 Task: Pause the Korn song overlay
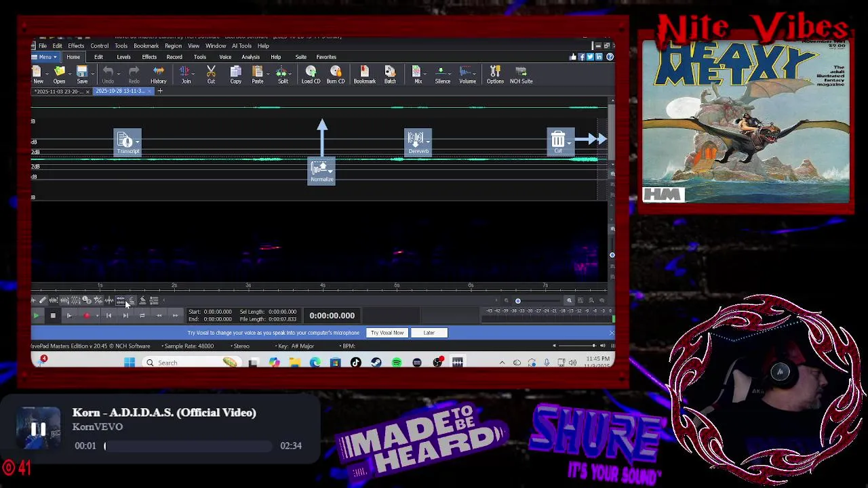coord(38,429)
